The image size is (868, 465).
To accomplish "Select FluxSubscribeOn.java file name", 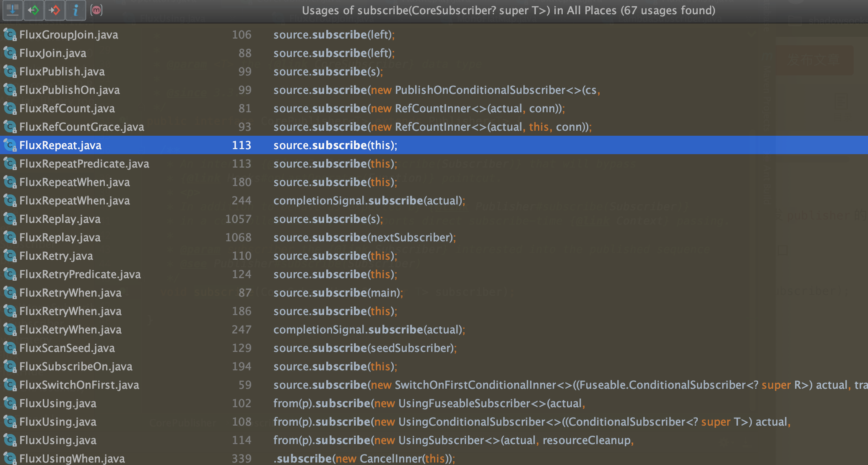I will click(x=76, y=367).
